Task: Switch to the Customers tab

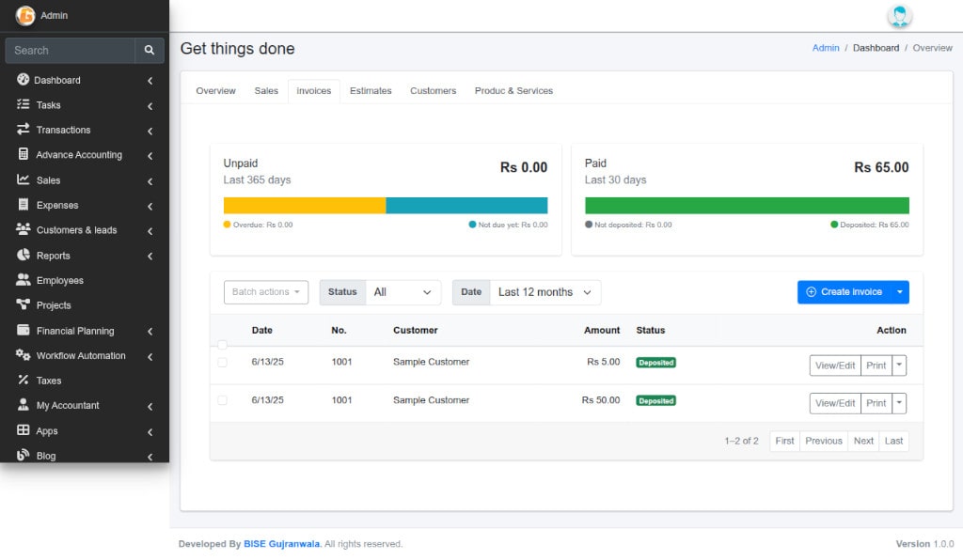Action: [433, 91]
